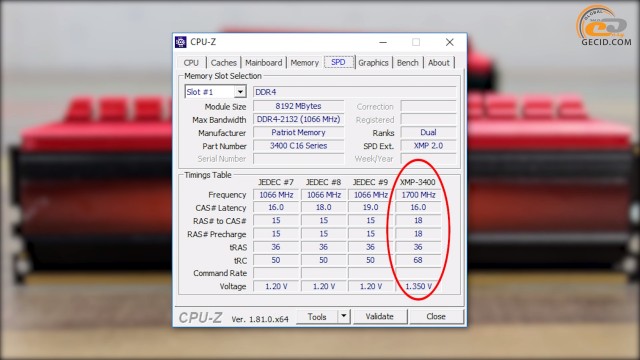Click the JEDEC #8 column header
The height and width of the screenshot is (360, 640).
323,182
